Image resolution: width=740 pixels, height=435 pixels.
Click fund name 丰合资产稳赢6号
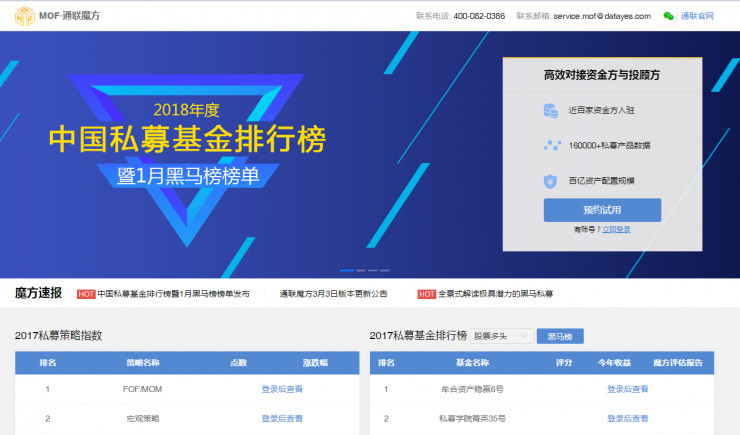pyautogui.click(x=472, y=389)
